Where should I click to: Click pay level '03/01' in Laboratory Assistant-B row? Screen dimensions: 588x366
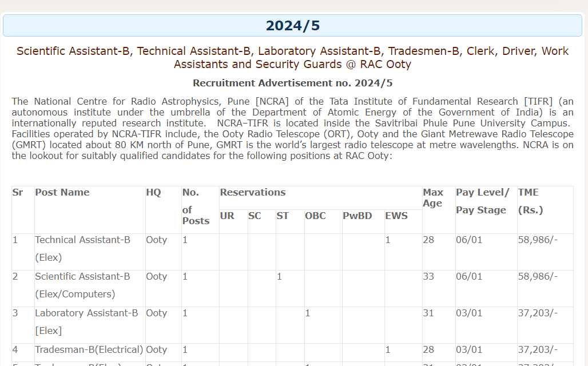pos(469,313)
